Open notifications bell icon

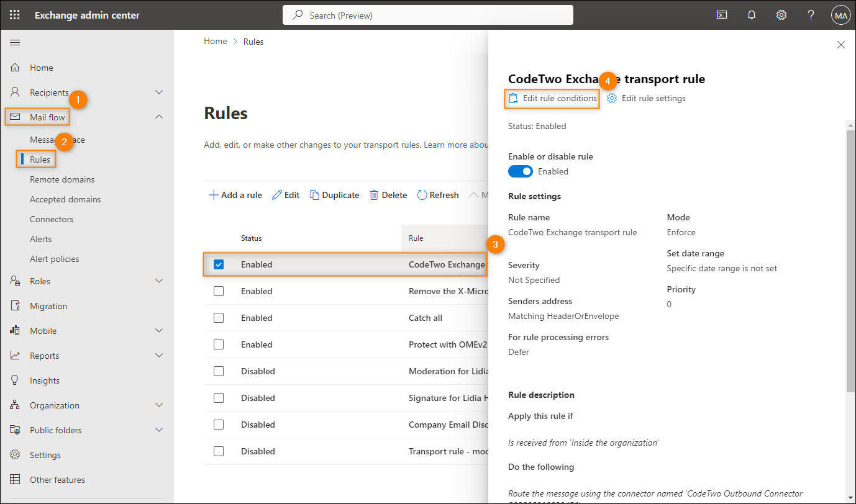click(x=752, y=15)
